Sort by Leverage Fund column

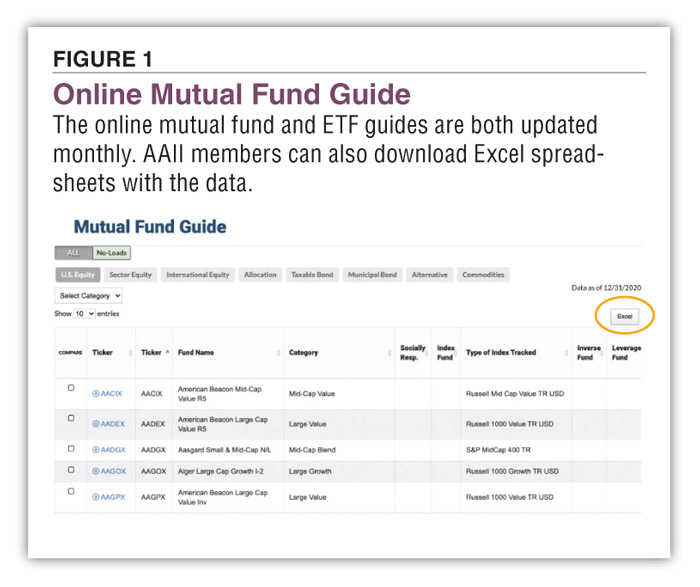click(x=626, y=352)
